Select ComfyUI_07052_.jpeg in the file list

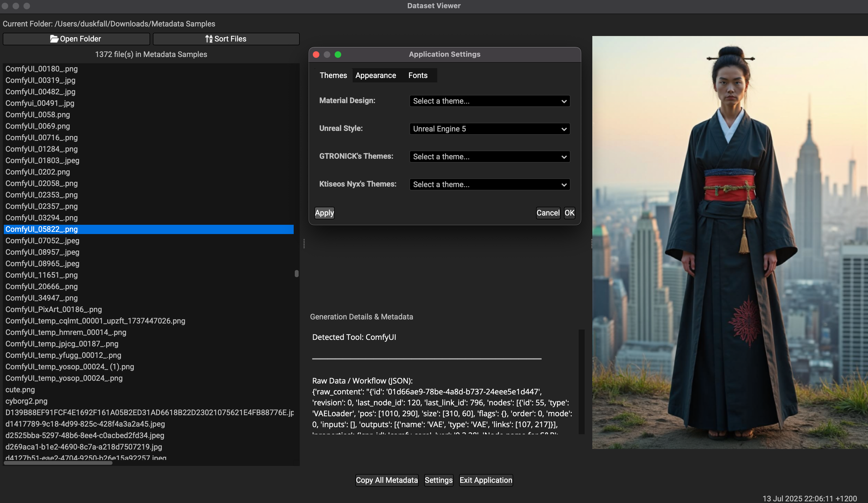point(42,241)
